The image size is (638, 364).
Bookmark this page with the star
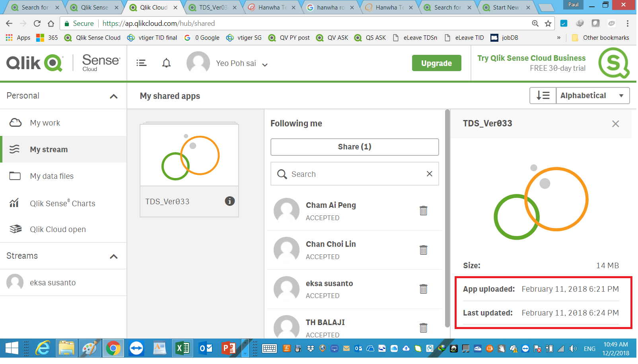coord(548,23)
